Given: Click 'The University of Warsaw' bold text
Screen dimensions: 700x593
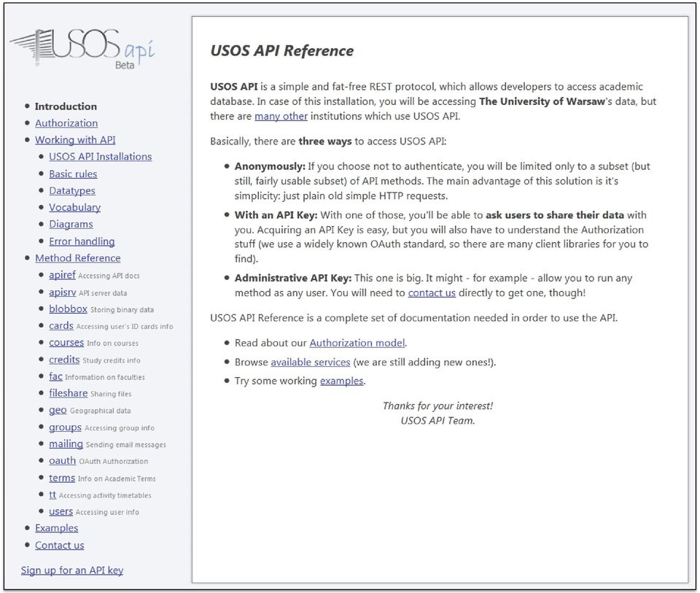Looking at the screenshot, I should tap(542, 101).
